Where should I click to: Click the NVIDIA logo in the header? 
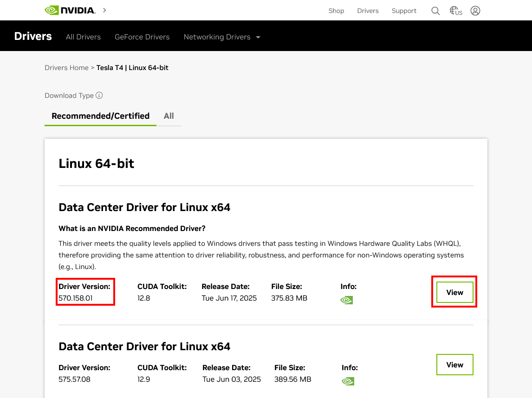70,10
